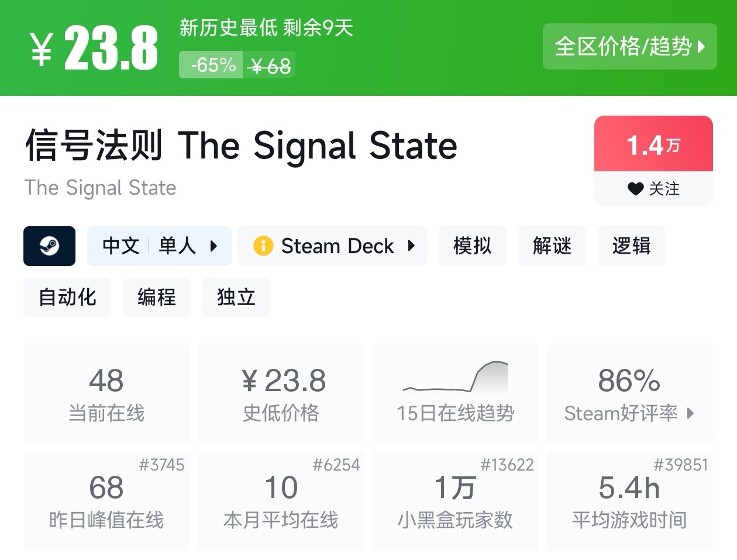The height and width of the screenshot is (560, 737).
Task: Click the 小黑盒玩家数 stats card
Action: click(x=455, y=501)
